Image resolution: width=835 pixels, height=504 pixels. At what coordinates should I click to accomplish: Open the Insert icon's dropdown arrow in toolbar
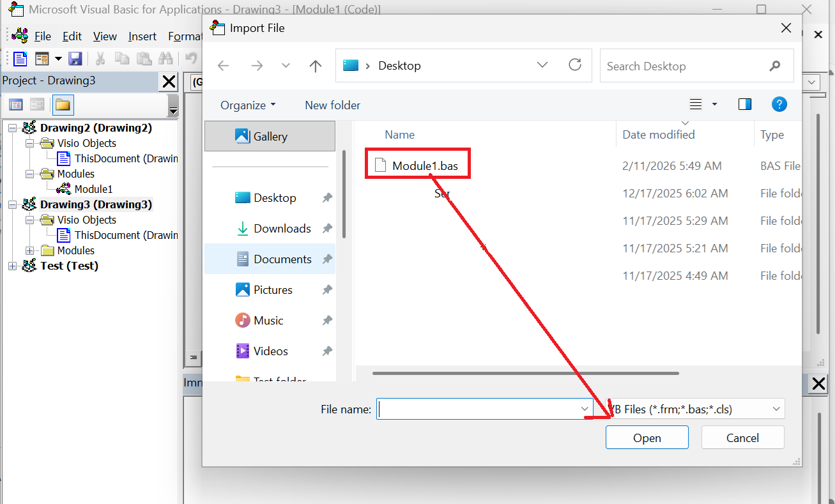pos(58,59)
